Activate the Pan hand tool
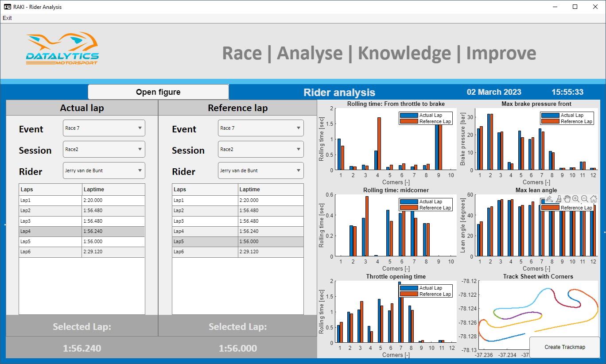 (567, 199)
